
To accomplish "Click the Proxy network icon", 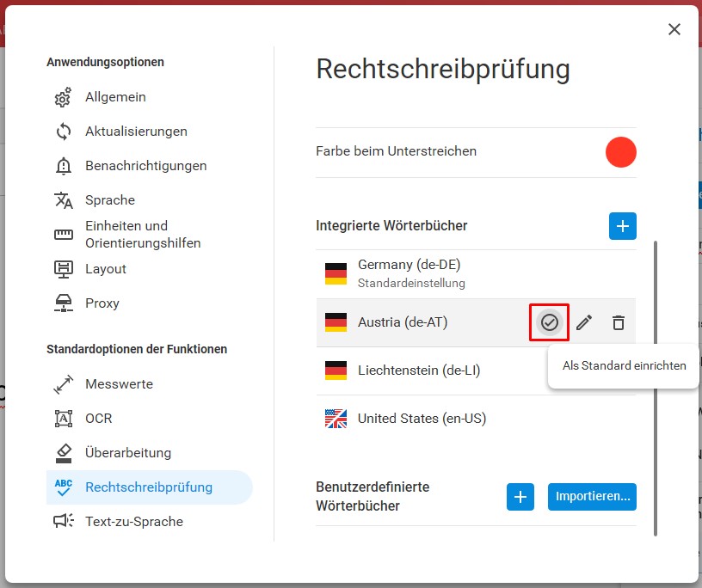I will (63, 303).
